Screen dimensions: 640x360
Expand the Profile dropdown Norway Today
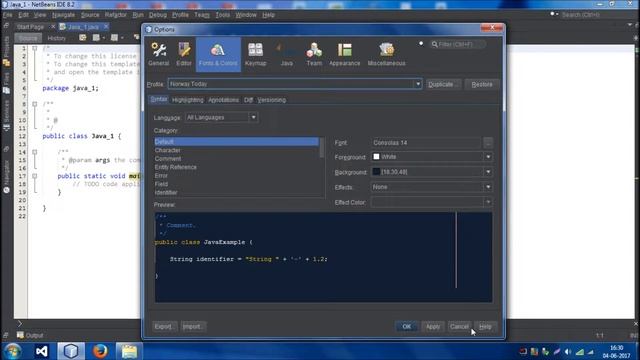pyautogui.click(x=418, y=84)
